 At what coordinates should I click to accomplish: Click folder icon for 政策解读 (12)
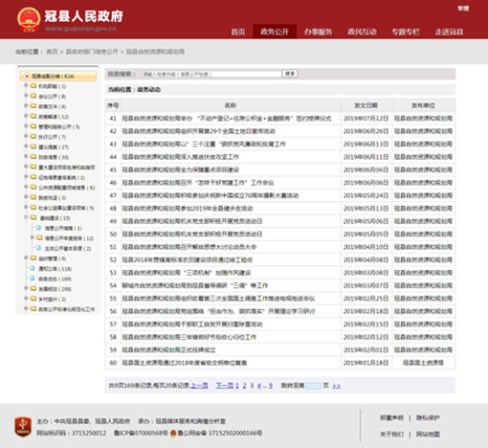(x=33, y=117)
